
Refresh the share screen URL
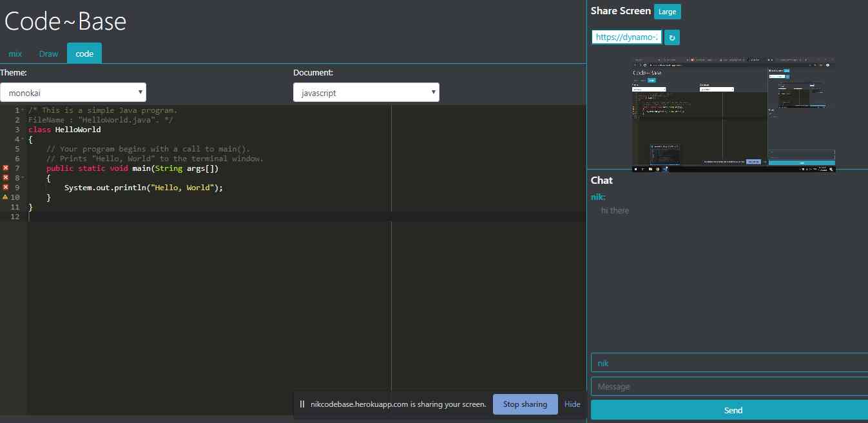point(671,37)
